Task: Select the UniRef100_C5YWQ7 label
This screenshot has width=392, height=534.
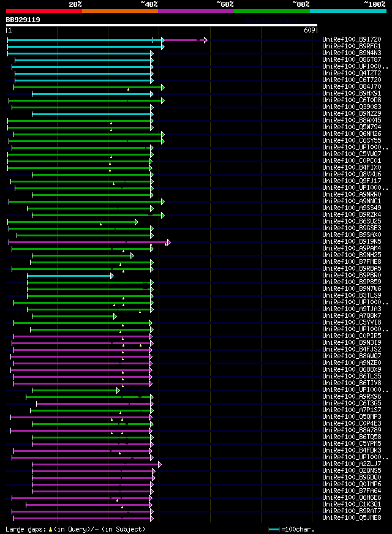Action: (352, 154)
